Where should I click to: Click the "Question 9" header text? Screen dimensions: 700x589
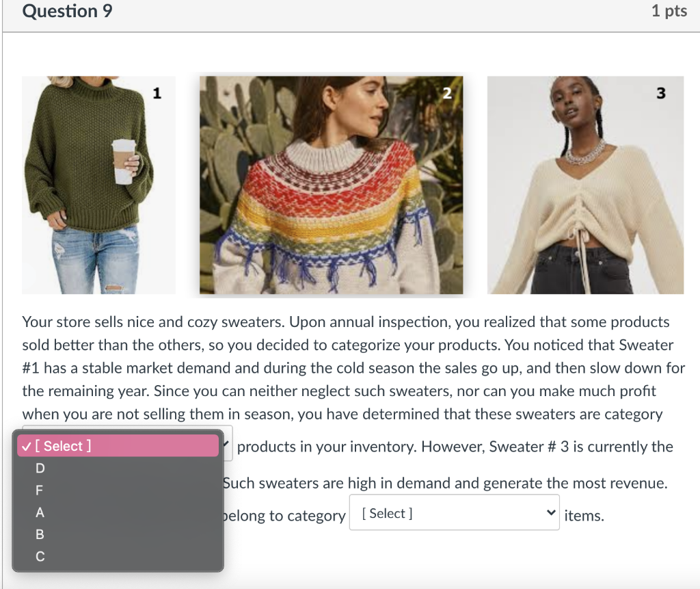click(x=66, y=11)
